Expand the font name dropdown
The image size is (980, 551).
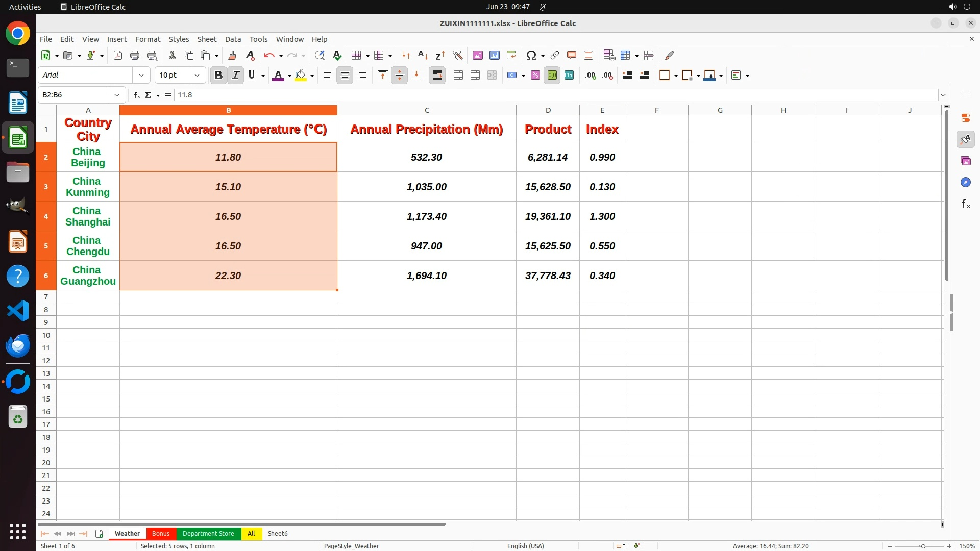click(141, 75)
